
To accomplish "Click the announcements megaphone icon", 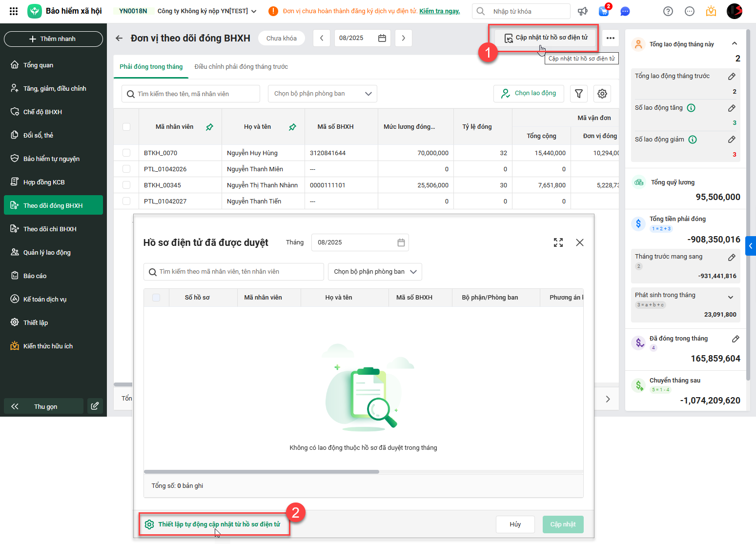I will (583, 11).
